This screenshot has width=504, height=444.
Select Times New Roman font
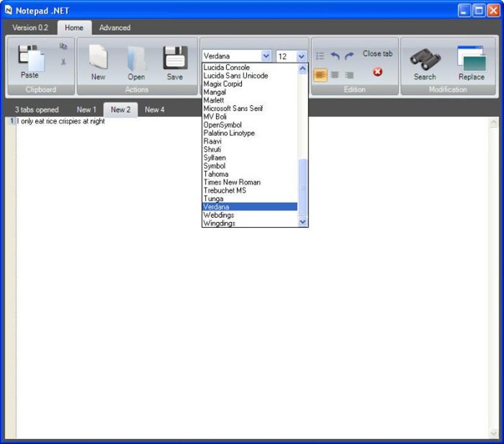click(250, 182)
